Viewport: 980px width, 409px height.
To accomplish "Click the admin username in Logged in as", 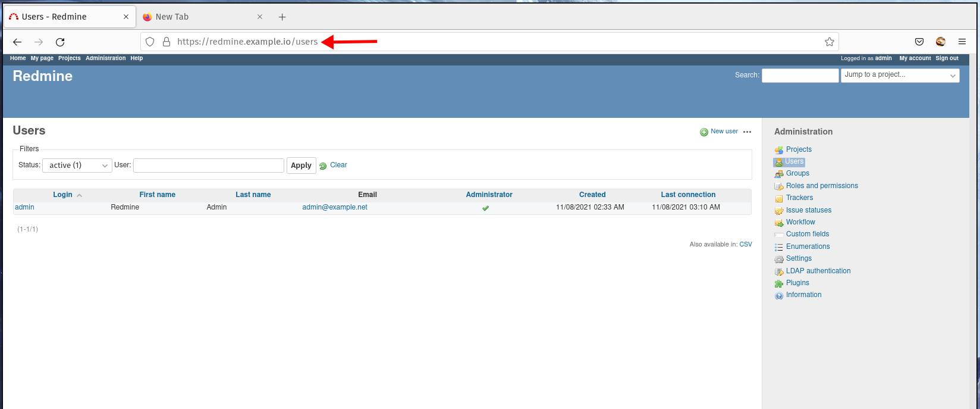I will 884,58.
